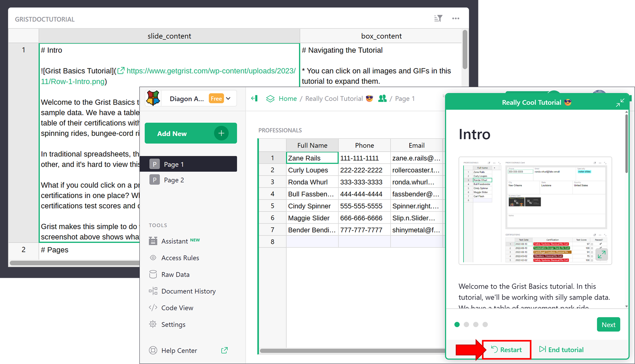Select the fourth slide dot indicator
The height and width of the screenshot is (364, 635).
(x=485, y=324)
